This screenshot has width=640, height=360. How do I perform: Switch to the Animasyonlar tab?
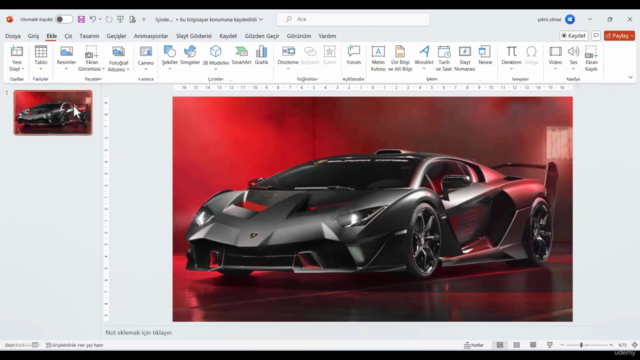tap(151, 36)
